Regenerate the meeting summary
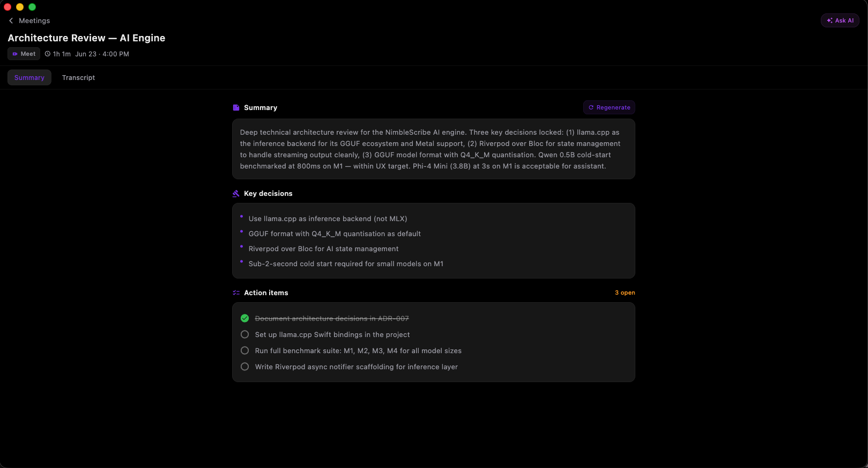Image resolution: width=868 pixels, height=468 pixels. 609,107
